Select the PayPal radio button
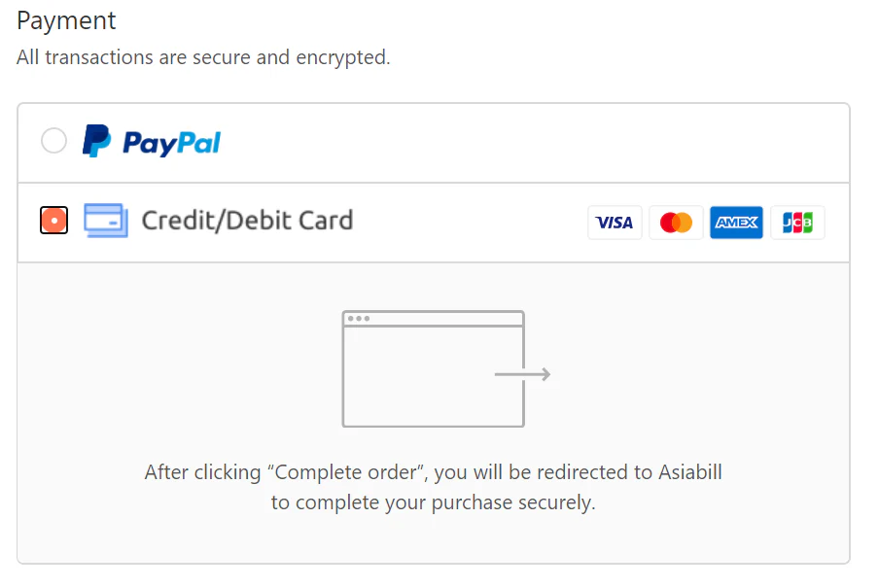Screen dimensions: 879x588 pos(53,140)
